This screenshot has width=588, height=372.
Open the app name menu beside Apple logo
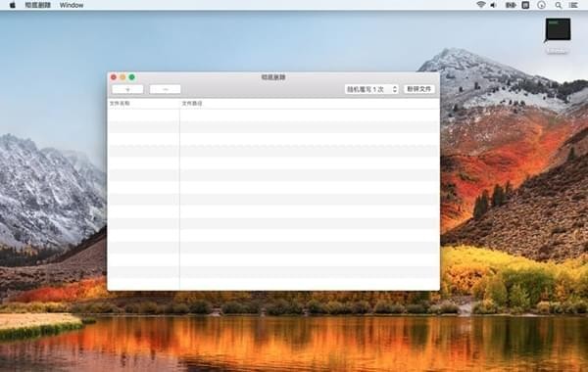[x=37, y=5]
